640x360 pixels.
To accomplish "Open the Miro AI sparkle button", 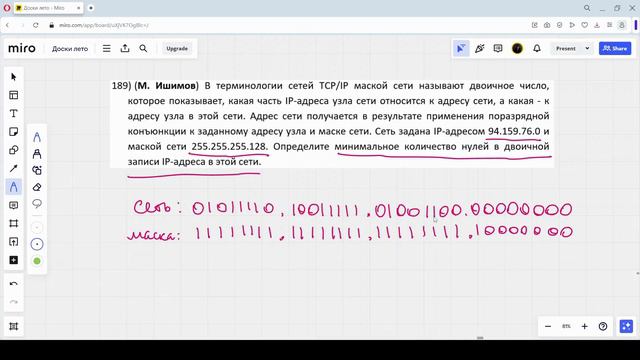I will 626,326.
